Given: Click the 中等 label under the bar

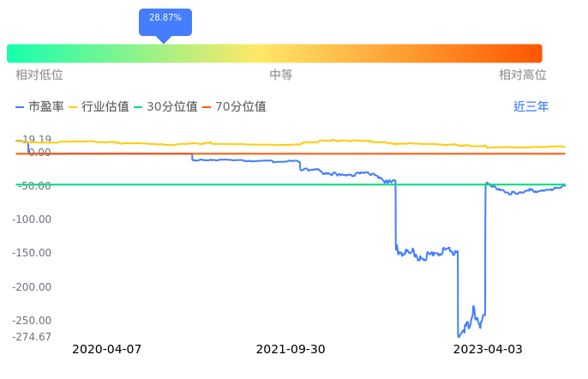Looking at the screenshot, I should click(281, 75).
